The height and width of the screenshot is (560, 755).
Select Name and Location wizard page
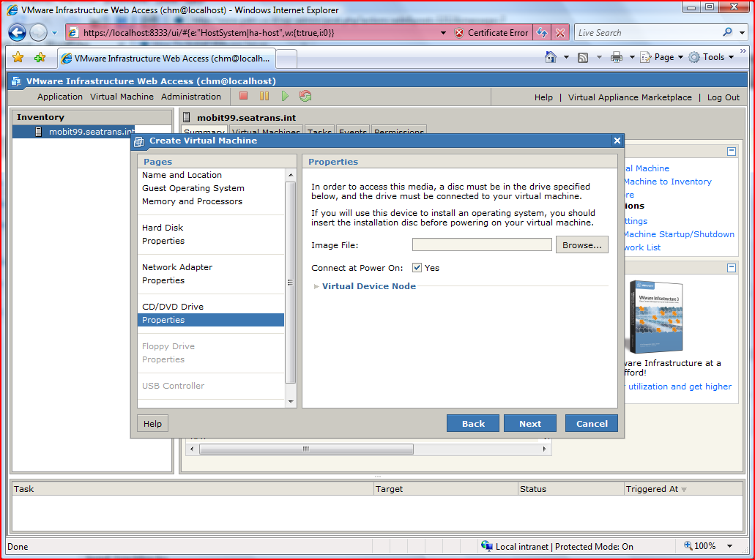pyautogui.click(x=182, y=175)
